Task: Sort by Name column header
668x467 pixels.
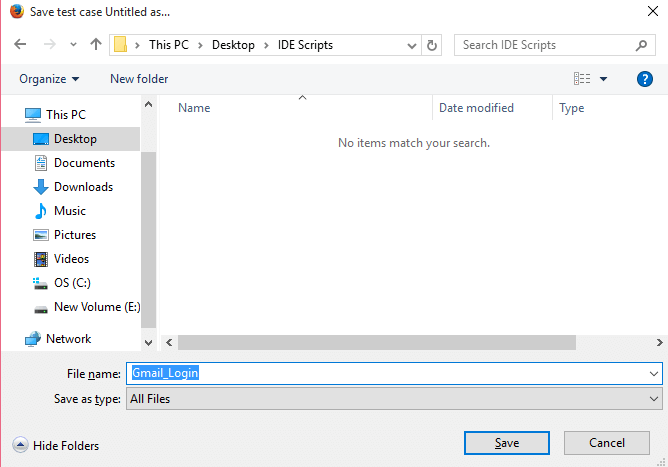Action: (x=194, y=108)
